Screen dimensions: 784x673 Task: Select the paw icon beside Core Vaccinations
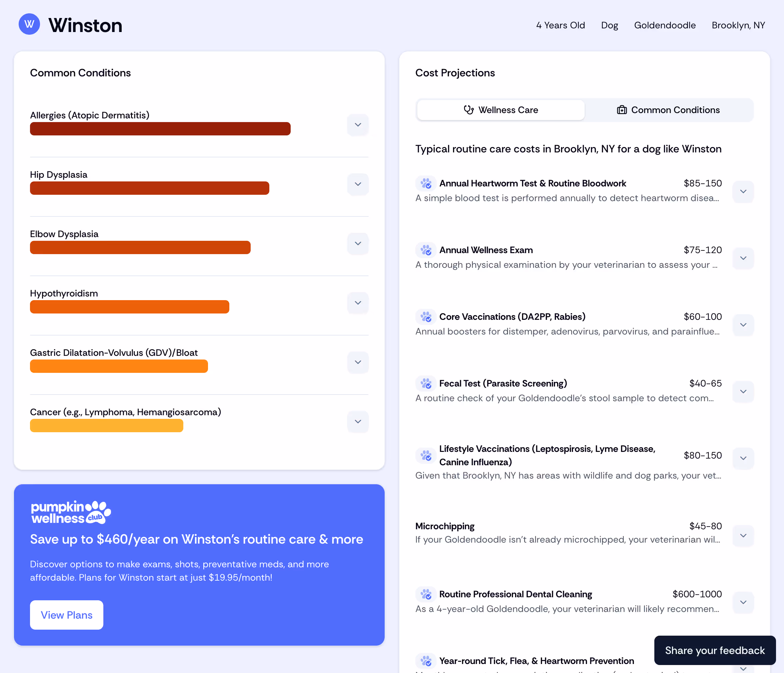click(426, 317)
